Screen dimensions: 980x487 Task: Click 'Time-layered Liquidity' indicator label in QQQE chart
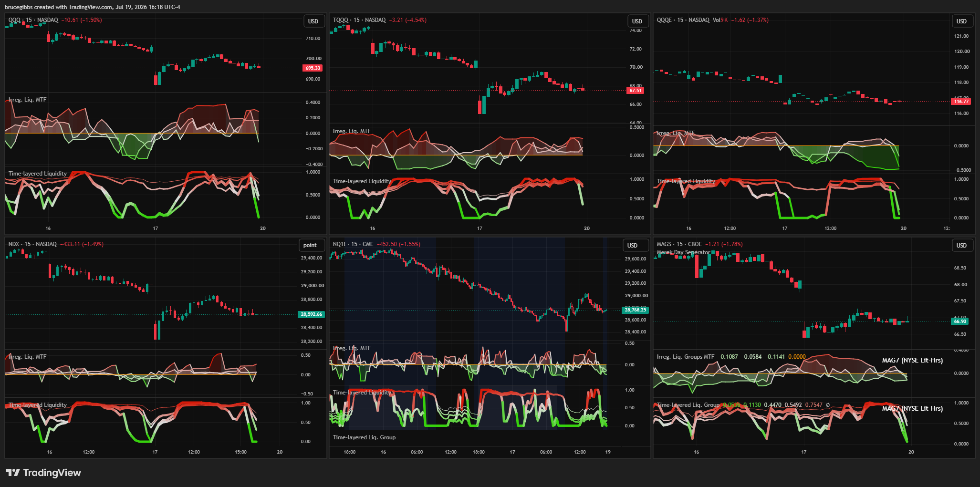pos(686,181)
